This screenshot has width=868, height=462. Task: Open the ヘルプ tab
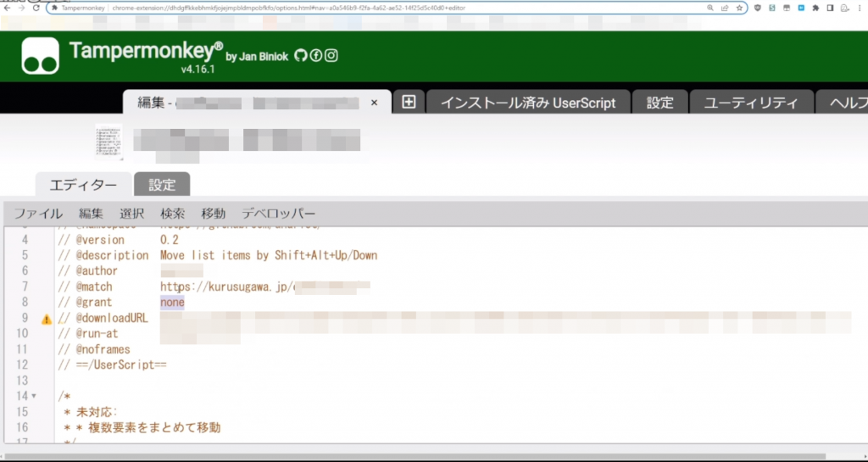[x=842, y=103]
